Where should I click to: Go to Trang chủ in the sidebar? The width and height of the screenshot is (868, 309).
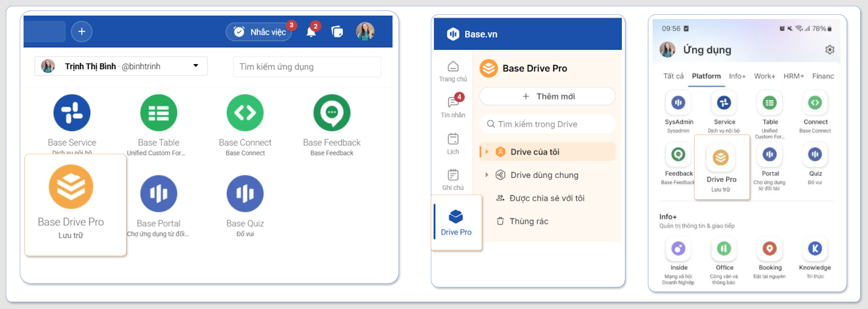coord(453,72)
